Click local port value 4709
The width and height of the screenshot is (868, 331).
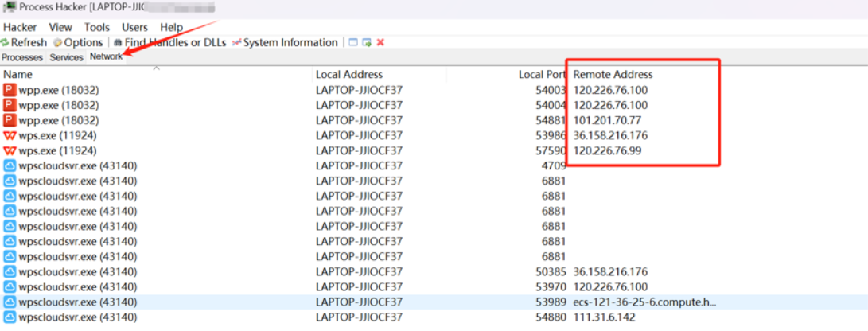tap(554, 165)
